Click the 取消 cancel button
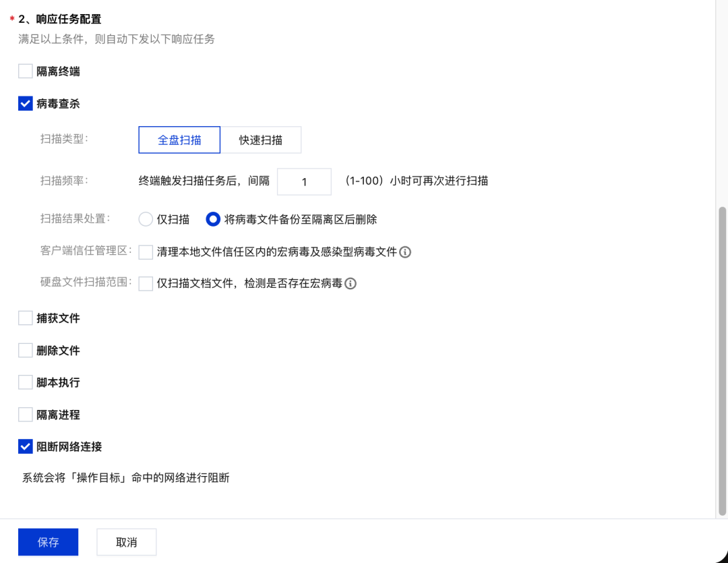The height and width of the screenshot is (563, 728). tap(126, 541)
